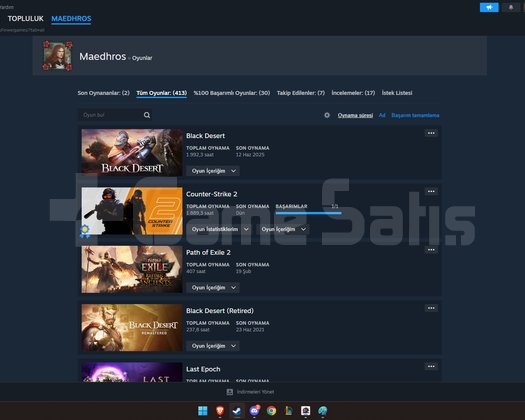This screenshot has height=420, width=525.
Task: Open the three-dot menu for Path of Exile 2
Action: click(431, 250)
